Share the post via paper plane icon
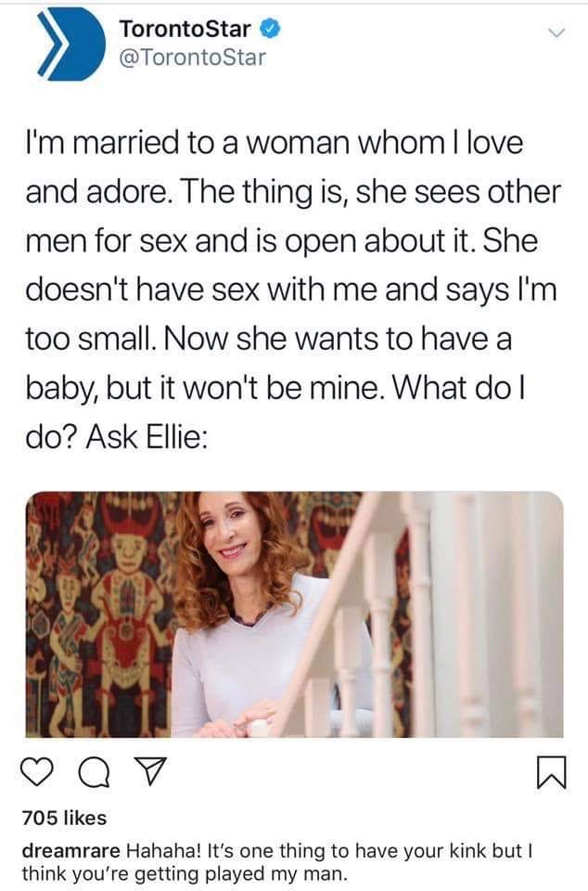The height and width of the screenshot is (891, 588). coord(152,771)
